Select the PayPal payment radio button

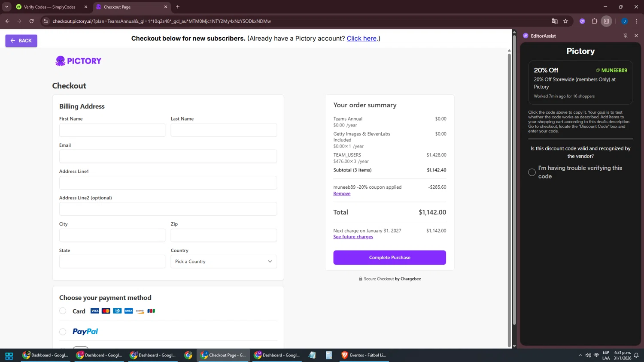click(63, 332)
